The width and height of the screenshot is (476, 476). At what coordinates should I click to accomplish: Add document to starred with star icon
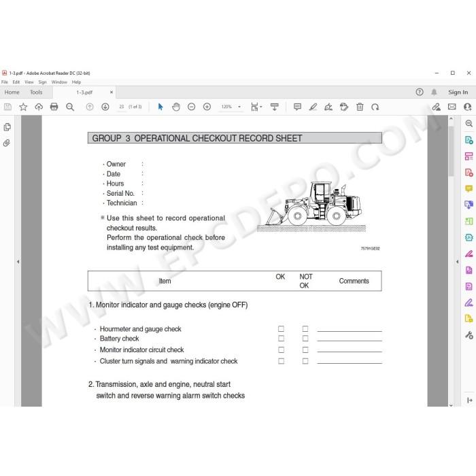(x=23, y=107)
